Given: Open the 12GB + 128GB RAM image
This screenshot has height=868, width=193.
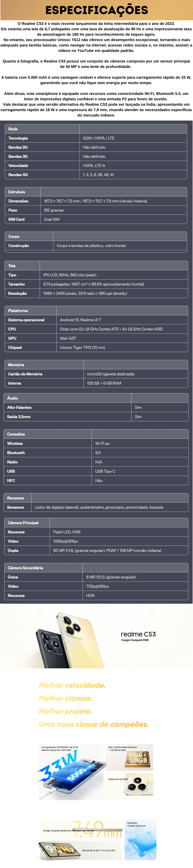Looking at the screenshot, I should (130, 757).
